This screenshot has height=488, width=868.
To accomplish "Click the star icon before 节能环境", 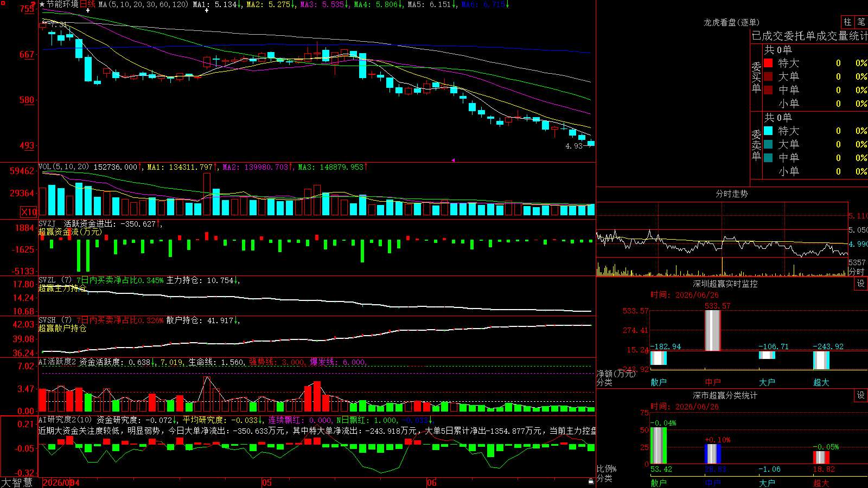I will [42, 4].
